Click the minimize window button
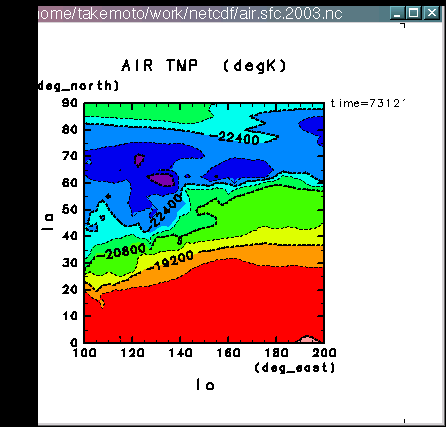Image resolution: width=446 pixels, height=427 pixels. (x=397, y=13)
